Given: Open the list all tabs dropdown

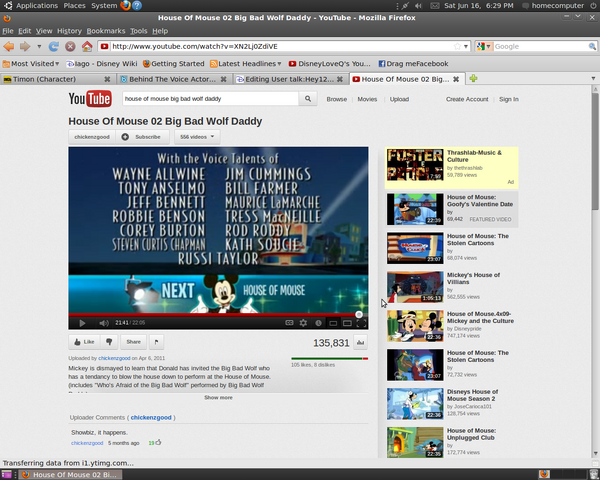Looking at the screenshot, I should (x=593, y=78).
